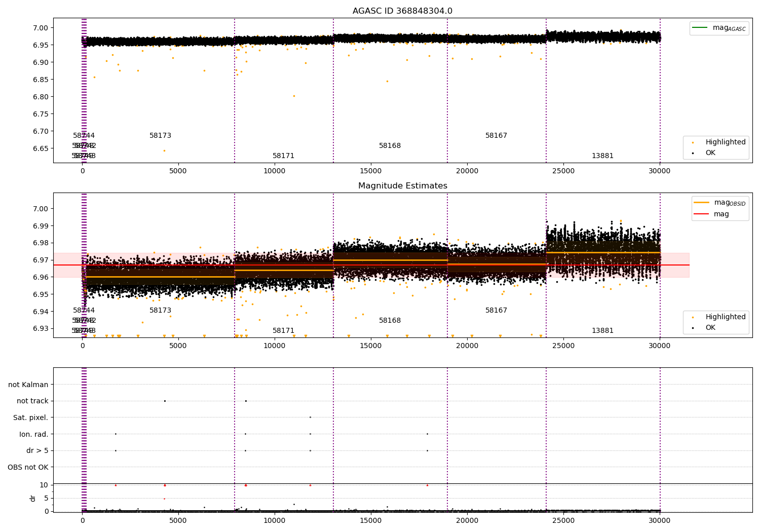Viewport: 760px width, 532px height.
Task: Click the 30000 x-tick under the bottom plot
Action: click(659, 521)
